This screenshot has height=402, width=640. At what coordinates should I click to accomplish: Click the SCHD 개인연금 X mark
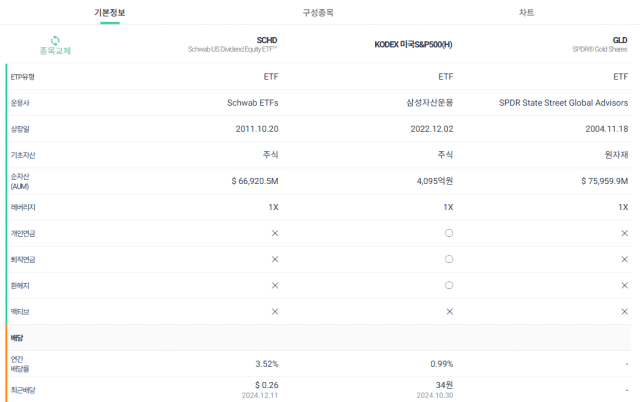tap(275, 233)
